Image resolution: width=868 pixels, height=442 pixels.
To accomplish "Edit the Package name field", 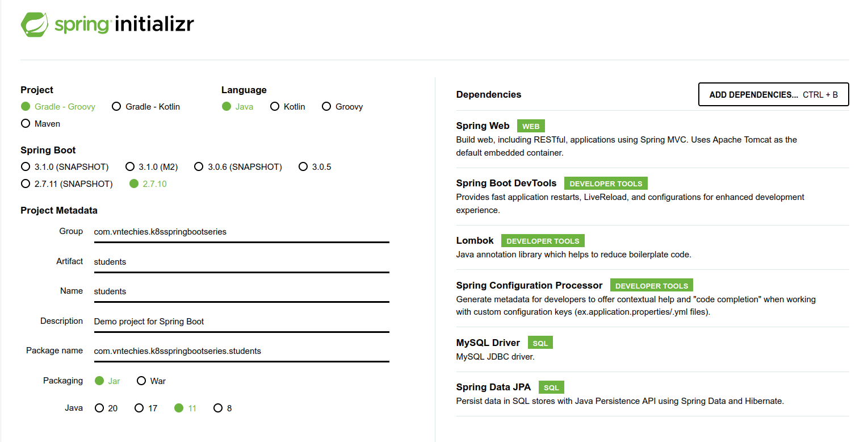I will [241, 351].
